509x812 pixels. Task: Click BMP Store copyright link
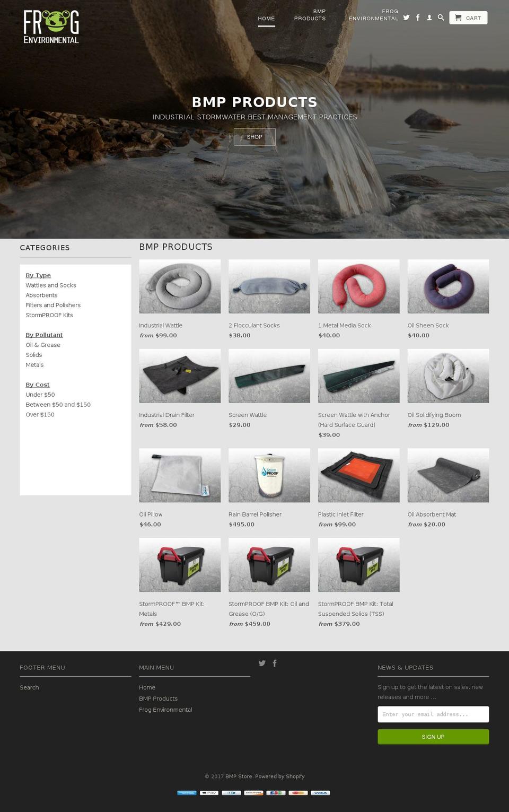tap(239, 776)
